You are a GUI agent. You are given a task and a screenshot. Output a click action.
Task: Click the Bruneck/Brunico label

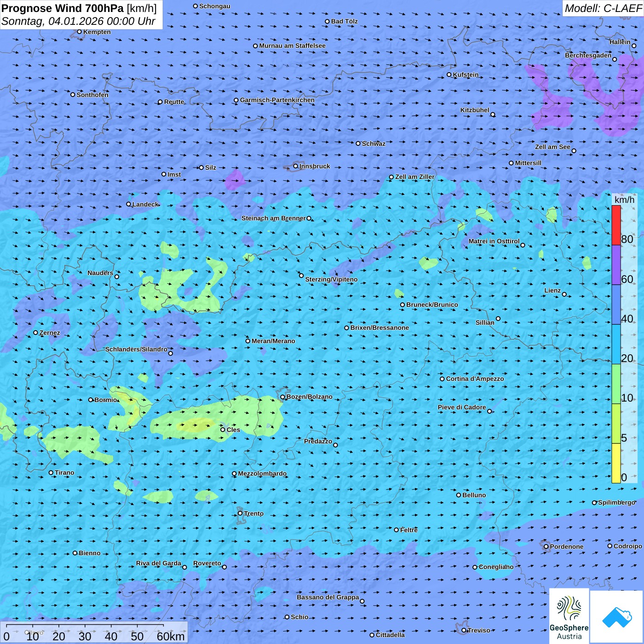[432, 305]
